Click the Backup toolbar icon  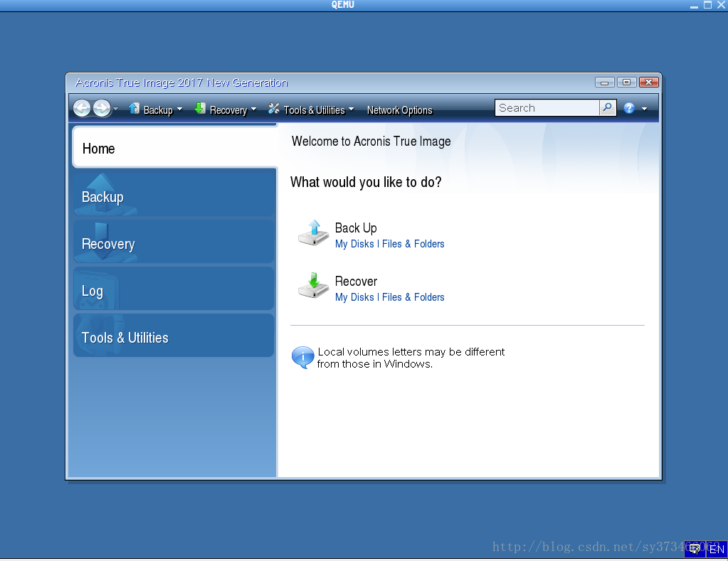[134, 109]
